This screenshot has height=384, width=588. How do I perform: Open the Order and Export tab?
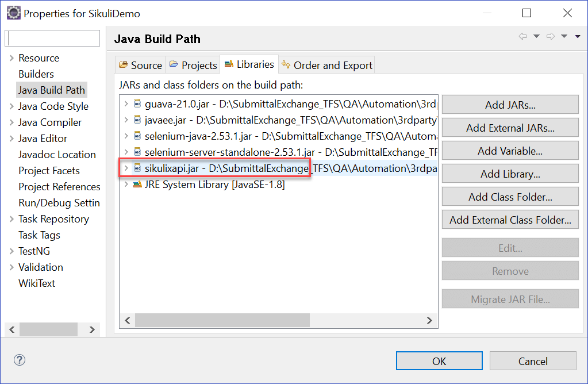point(326,65)
